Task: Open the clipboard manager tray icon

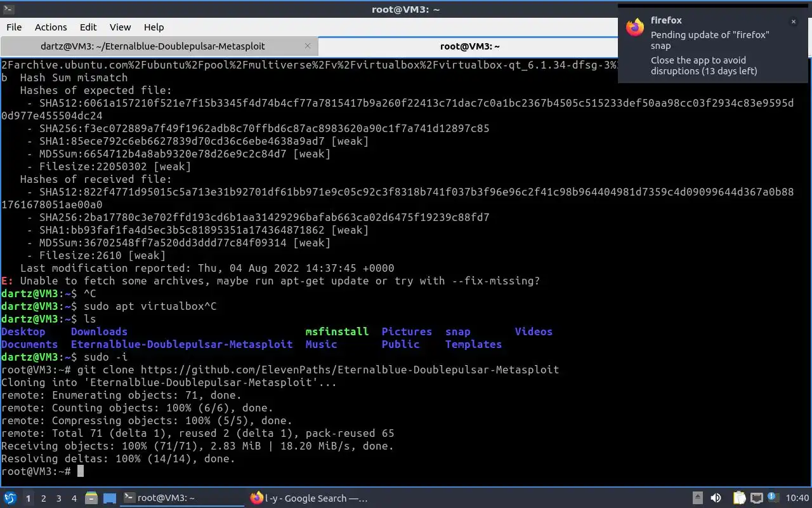Action: [x=740, y=498]
